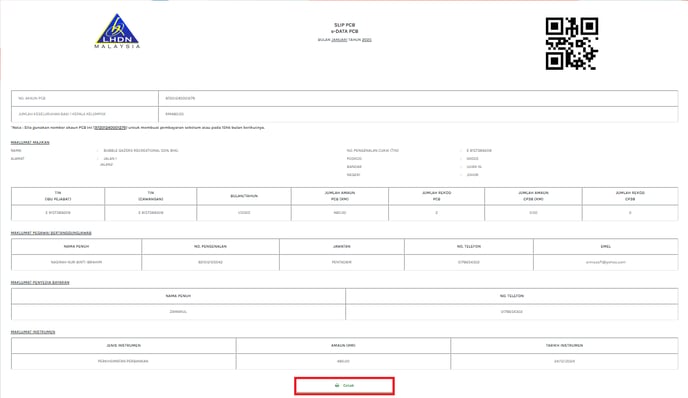688x398 pixels.
Task: Select the SLIP PCB title text
Action: [x=344, y=25]
